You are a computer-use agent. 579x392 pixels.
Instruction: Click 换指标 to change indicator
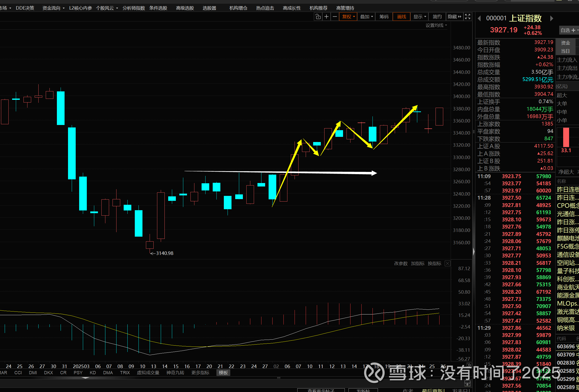point(434,263)
